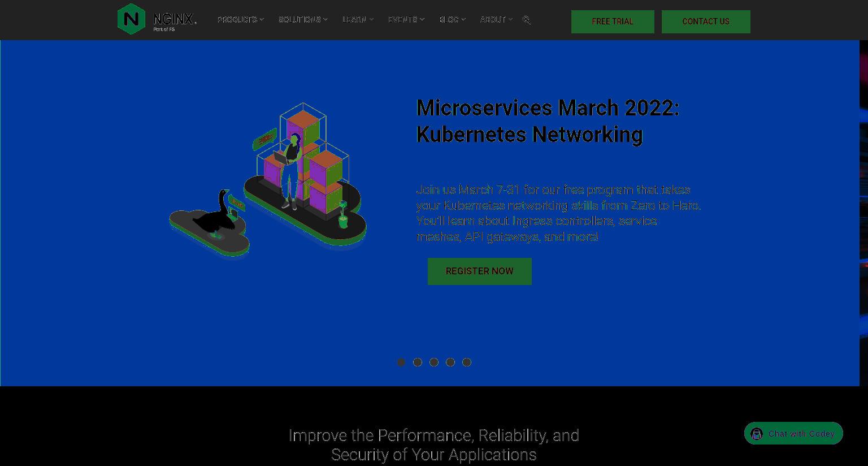Select the fourth carousel slide dot
868x466 pixels.
pos(450,363)
